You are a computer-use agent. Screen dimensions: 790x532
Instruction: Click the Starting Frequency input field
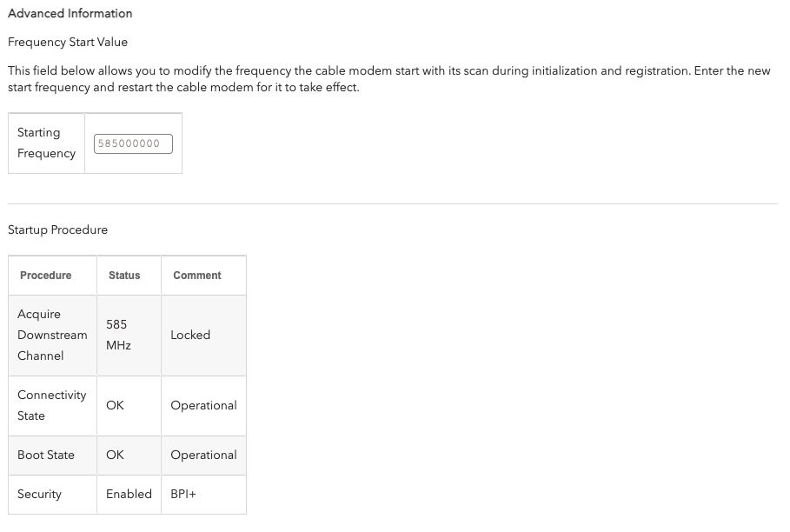[x=133, y=143]
